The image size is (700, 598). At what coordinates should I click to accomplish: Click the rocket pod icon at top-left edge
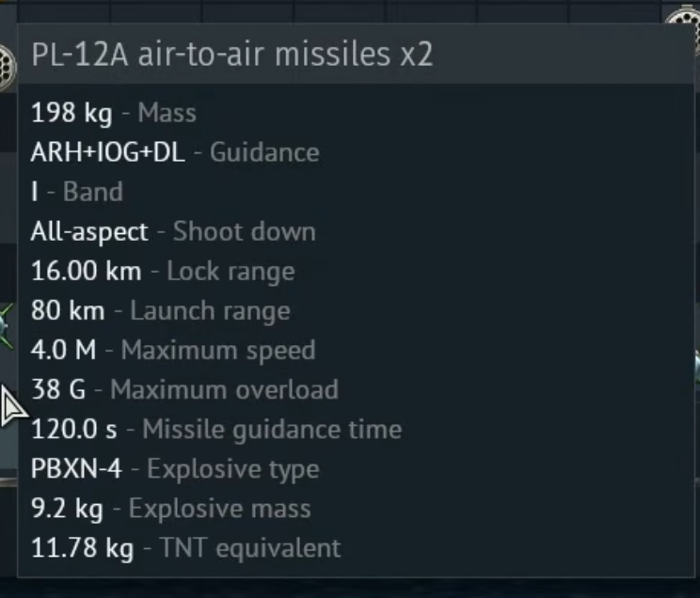tap(7, 64)
